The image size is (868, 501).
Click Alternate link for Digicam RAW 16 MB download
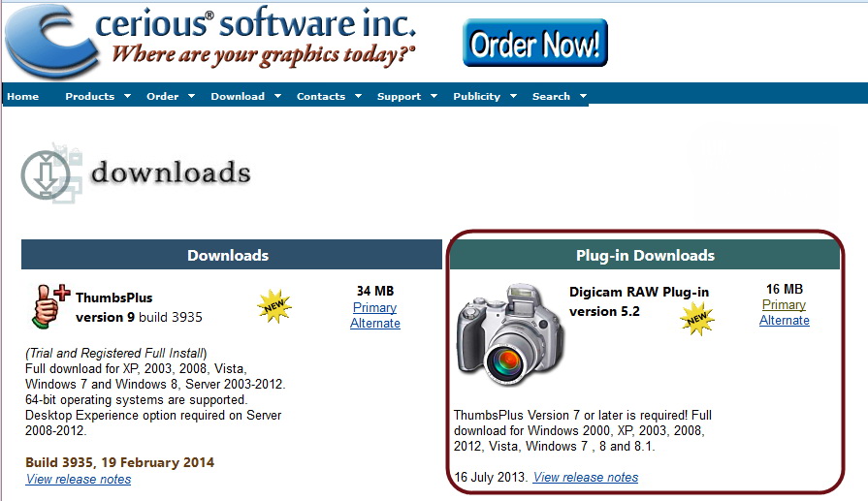point(784,320)
